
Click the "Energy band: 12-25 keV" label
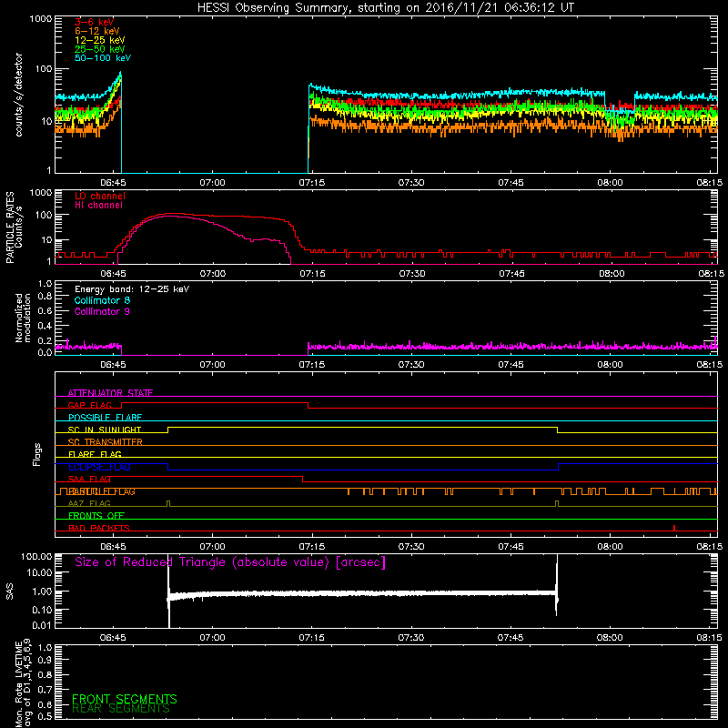(x=132, y=289)
